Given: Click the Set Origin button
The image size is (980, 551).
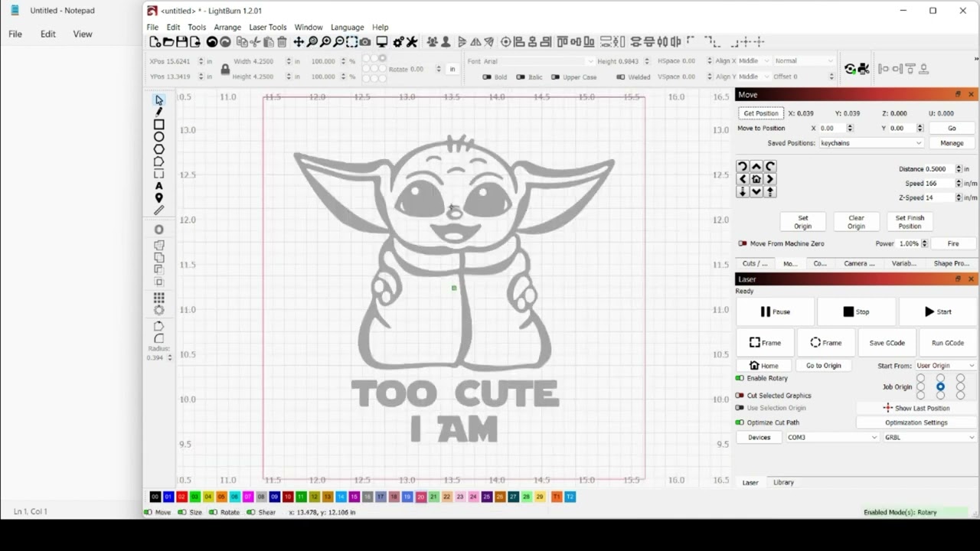Looking at the screenshot, I should [x=802, y=222].
